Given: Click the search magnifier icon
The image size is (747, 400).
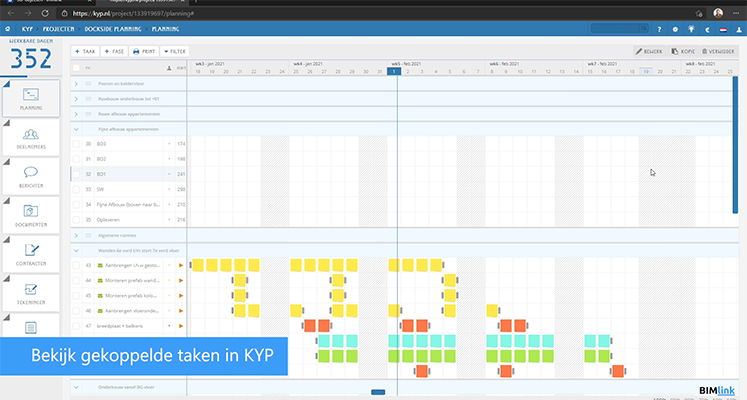Looking at the screenshot, I should coord(644,29).
